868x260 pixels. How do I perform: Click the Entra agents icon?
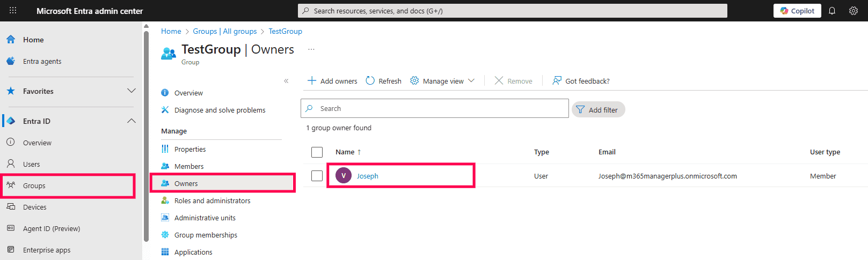[11, 61]
